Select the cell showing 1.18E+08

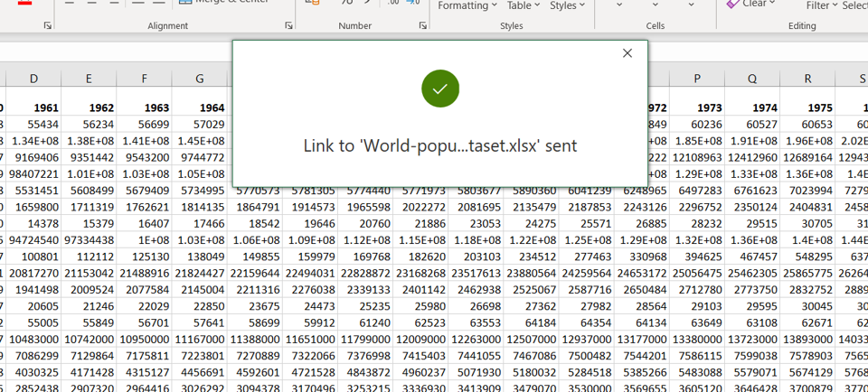pyautogui.click(x=476, y=240)
